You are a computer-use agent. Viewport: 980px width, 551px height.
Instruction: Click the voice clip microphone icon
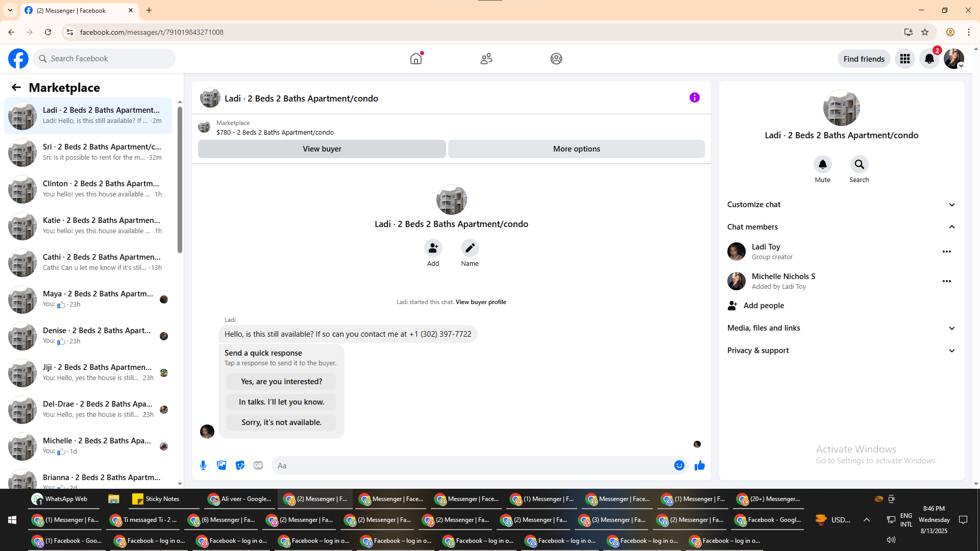(x=203, y=465)
